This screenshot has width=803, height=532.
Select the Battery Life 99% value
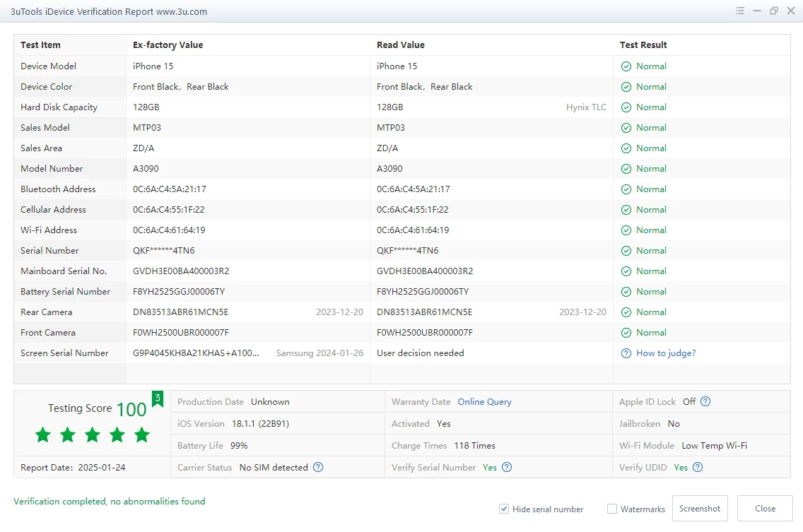click(x=239, y=446)
